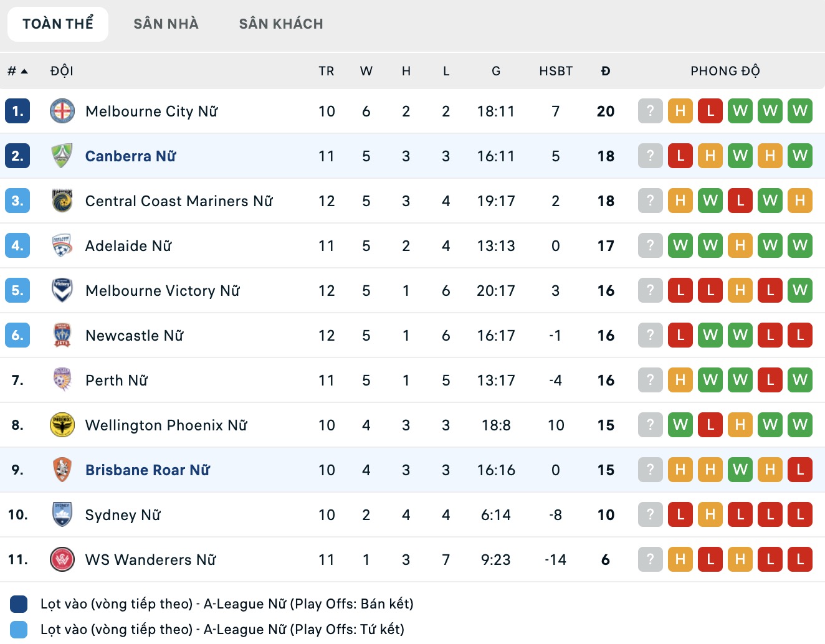Image resolution: width=825 pixels, height=644 pixels.
Task: Open the Sân Khách tab
Action: (x=281, y=24)
